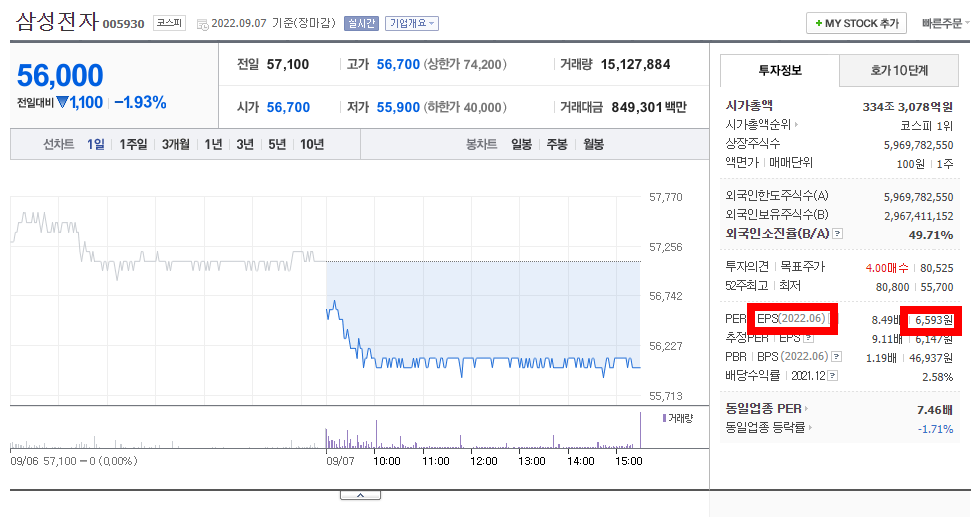This screenshot has width=977, height=517.
Task: Switch to 호가10단계 tab
Action: [x=898, y=70]
